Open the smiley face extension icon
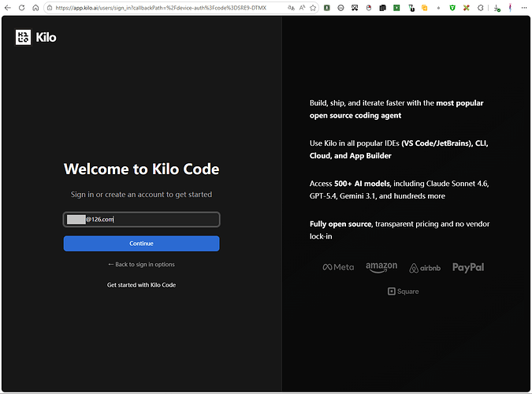This screenshot has width=532, height=394. click(x=341, y=7)
